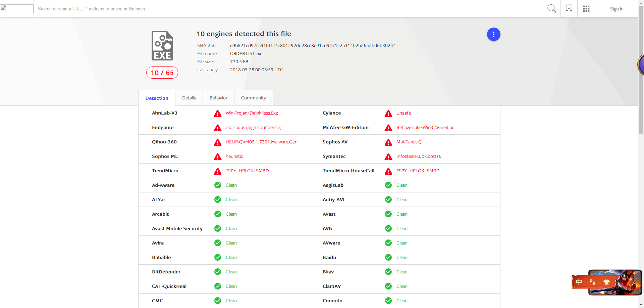Screen dimensions: 644x308
Task: Click Clean result in Bkav row
Action: tap(402, 272)
